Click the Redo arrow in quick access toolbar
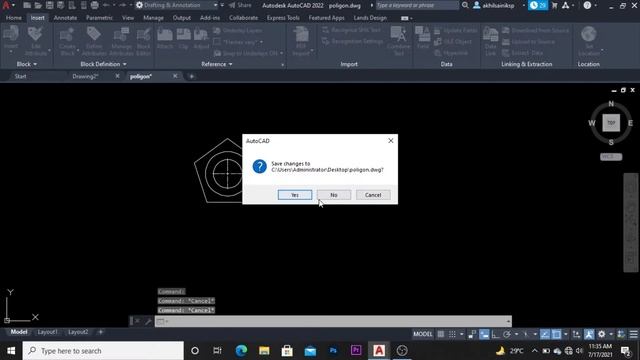The width and height of the screenshot is (640, 360). click(122, 5)
